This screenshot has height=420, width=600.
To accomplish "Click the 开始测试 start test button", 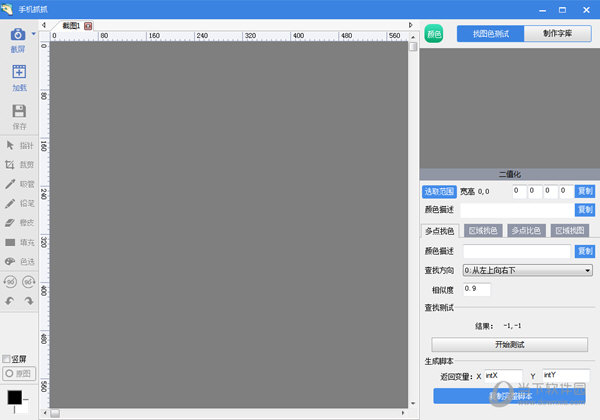I will (510, 344).
